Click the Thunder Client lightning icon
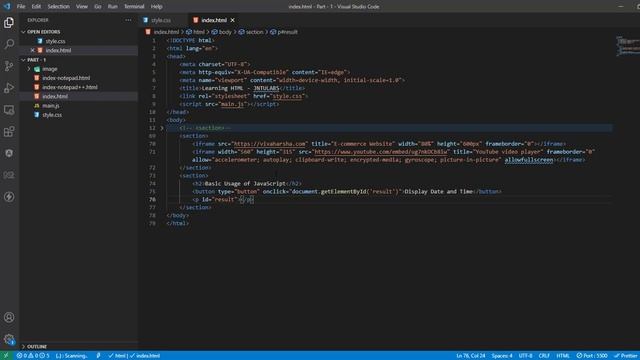The width and height of the screenshot is (640, 360). click(x=9, y=197)
